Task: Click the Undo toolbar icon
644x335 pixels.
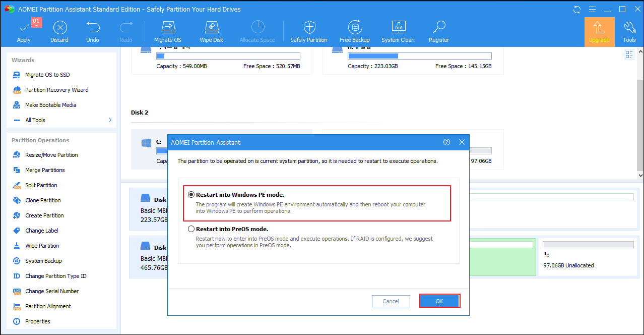Action: click(93, 31)
